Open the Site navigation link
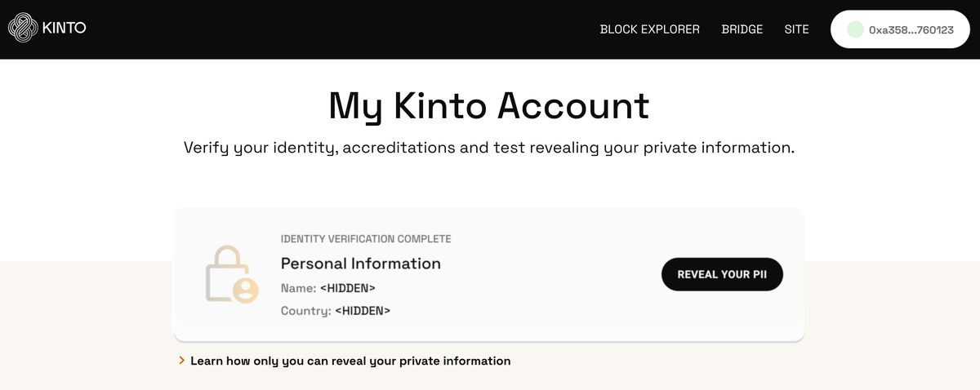The height and width of the screenshot is (390, 980). (x=796, y=29)
